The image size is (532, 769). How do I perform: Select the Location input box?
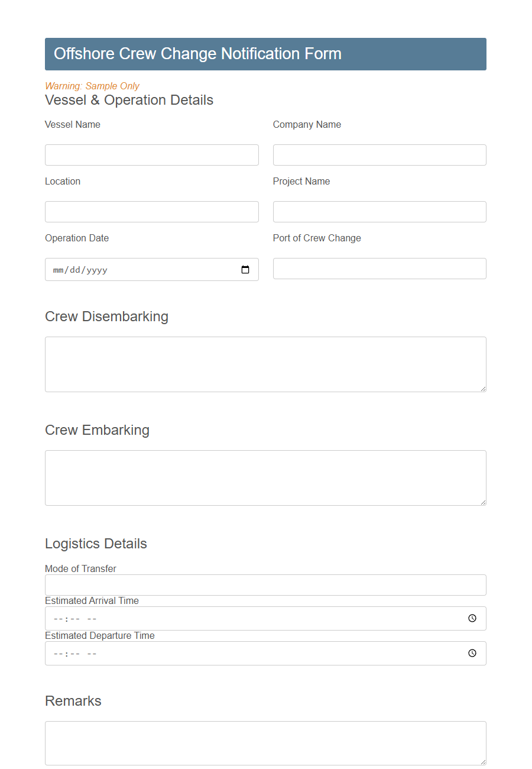(151, 211)
